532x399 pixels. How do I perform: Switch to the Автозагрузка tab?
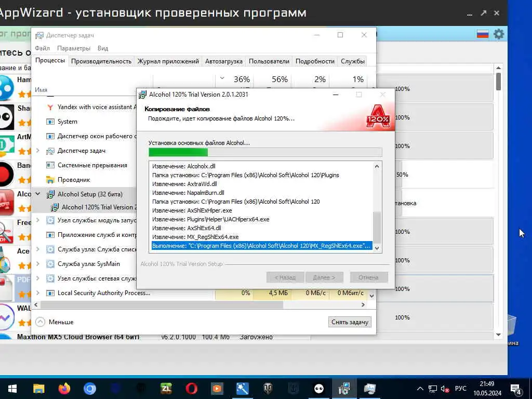pos(223,61)
